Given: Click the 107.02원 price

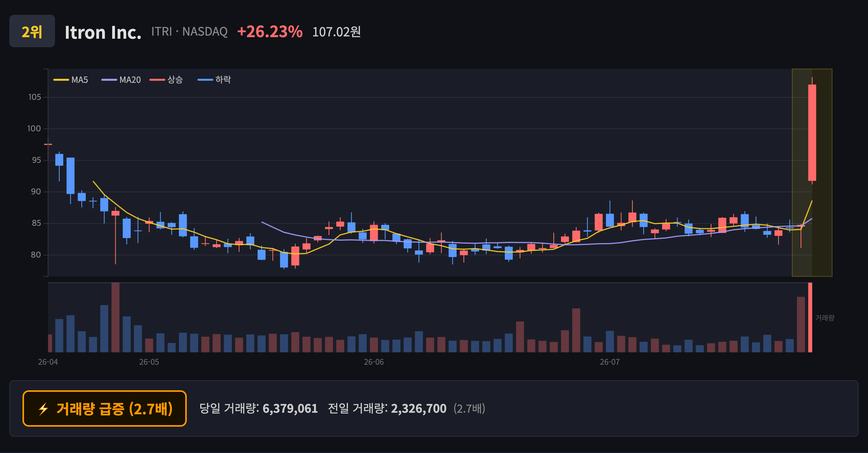Looking at the screenshot, I should point(337,32).
